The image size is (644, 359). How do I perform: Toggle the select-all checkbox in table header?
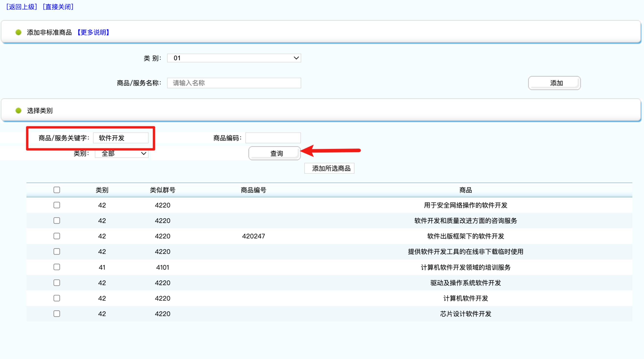pyautogui.click(x=57, y=190)
